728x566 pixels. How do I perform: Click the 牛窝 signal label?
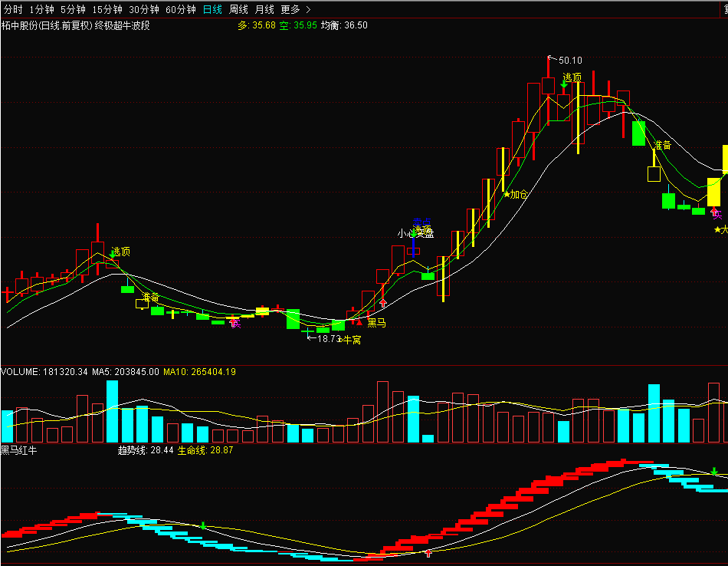[352, 340]
